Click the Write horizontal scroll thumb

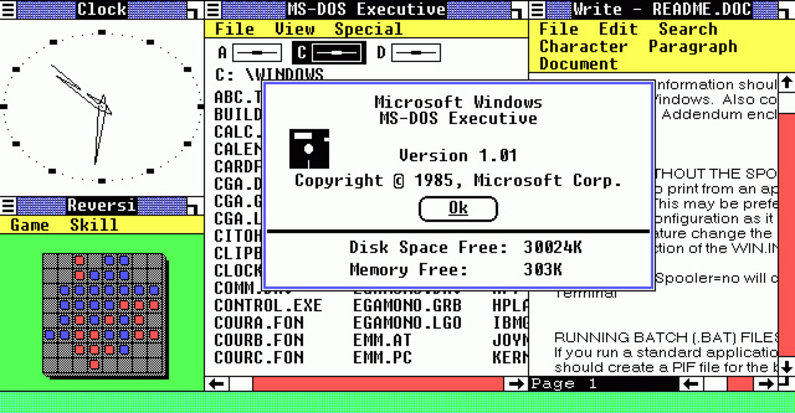coord(715,384)
